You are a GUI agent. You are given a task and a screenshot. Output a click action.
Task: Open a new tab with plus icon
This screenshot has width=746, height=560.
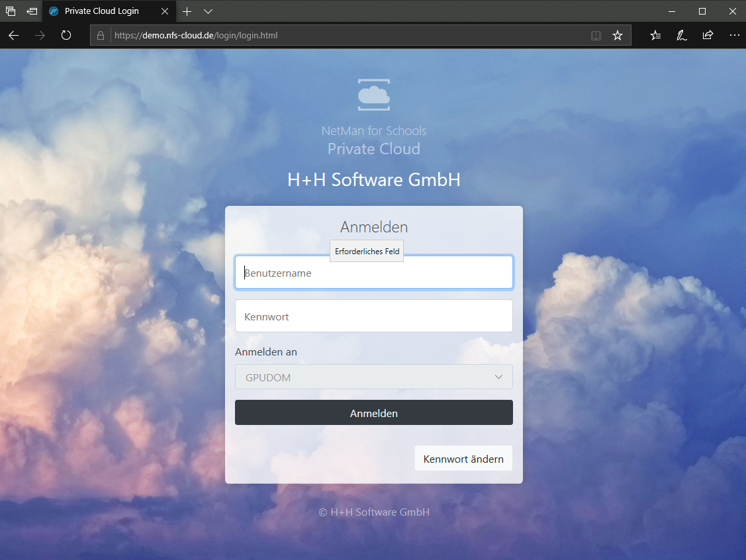(187, 11)
